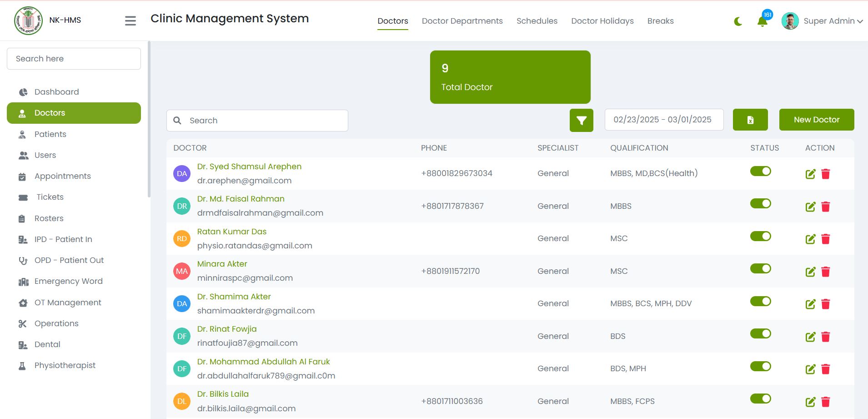This screenshot has width=868, height=419.
Task: Open Dental in the sidebar
Action: [x=74, y=344]
